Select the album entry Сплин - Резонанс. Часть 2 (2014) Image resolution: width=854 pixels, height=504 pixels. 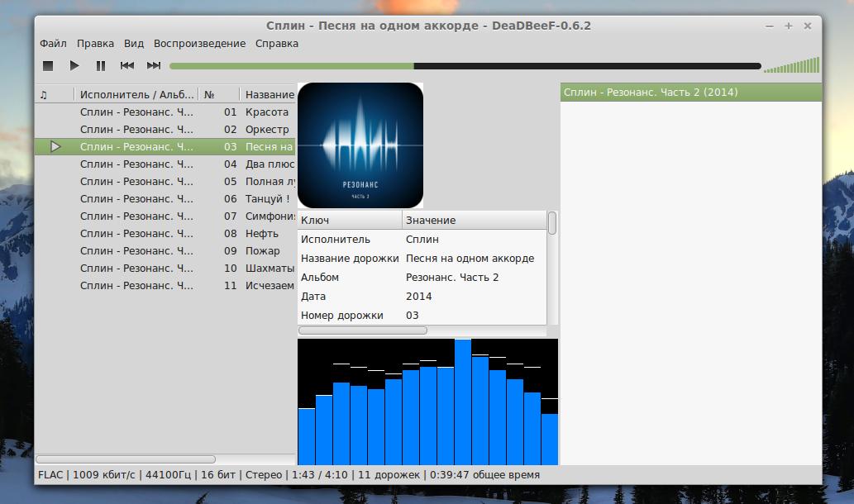651,92
